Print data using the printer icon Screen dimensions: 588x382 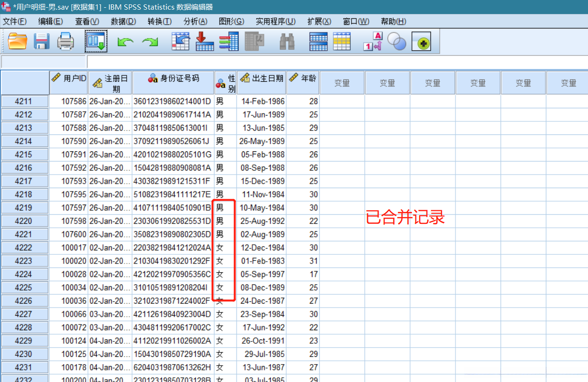click(66, 42)
